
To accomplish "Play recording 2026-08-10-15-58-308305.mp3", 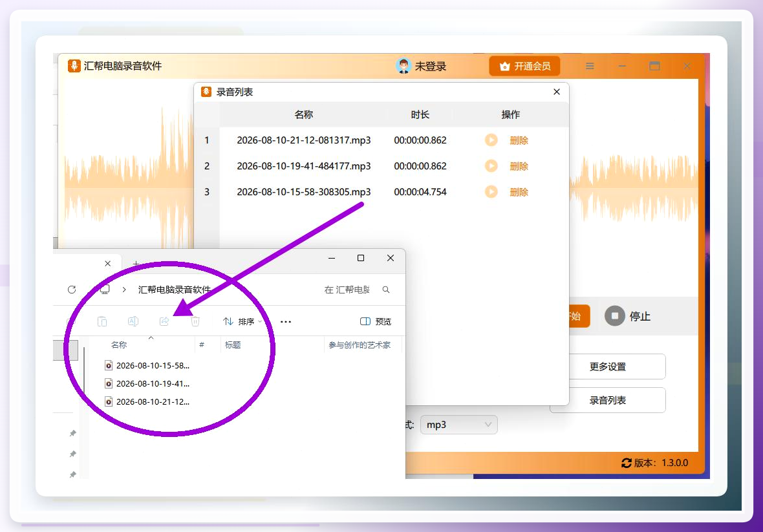I will click(x=491, y=191).
